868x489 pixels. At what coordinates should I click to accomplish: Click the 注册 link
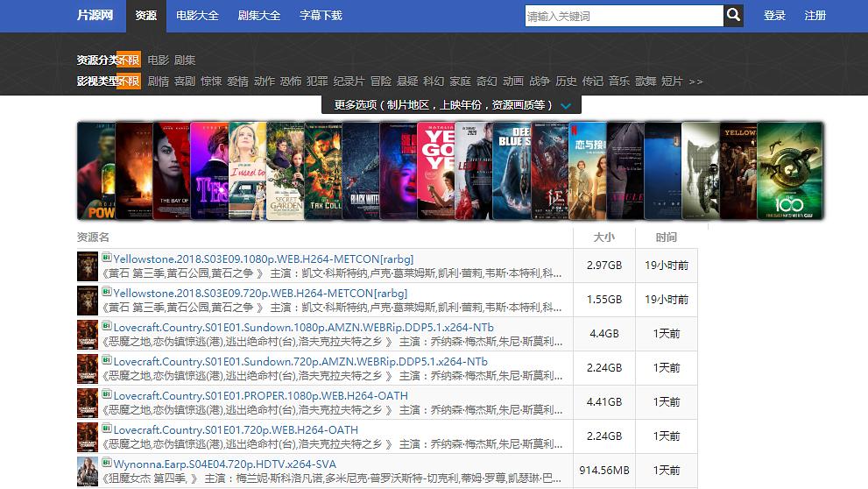tap(815, 16)
